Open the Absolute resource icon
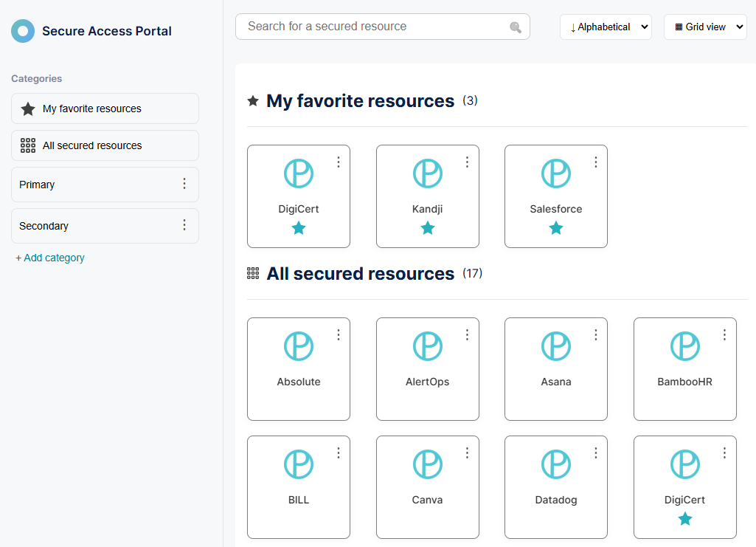 coord(299,346)
